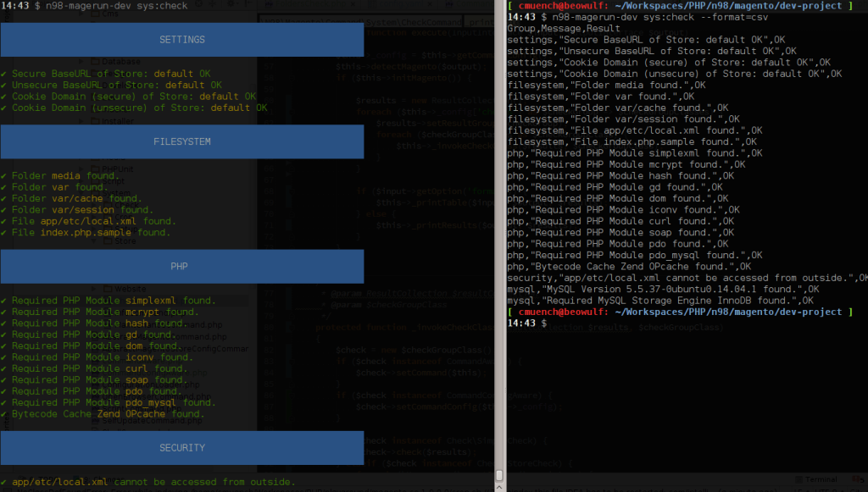
Task: Click the blue PHP section header
Action: click(182, 267)
